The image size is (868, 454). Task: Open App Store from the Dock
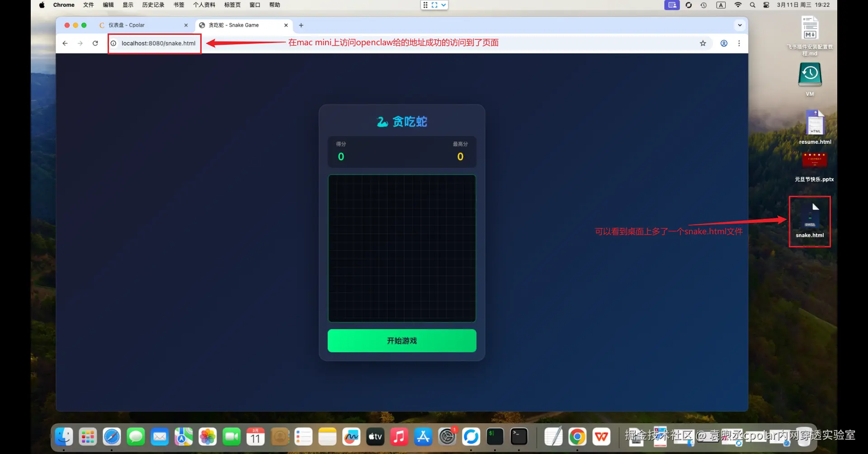423,436
